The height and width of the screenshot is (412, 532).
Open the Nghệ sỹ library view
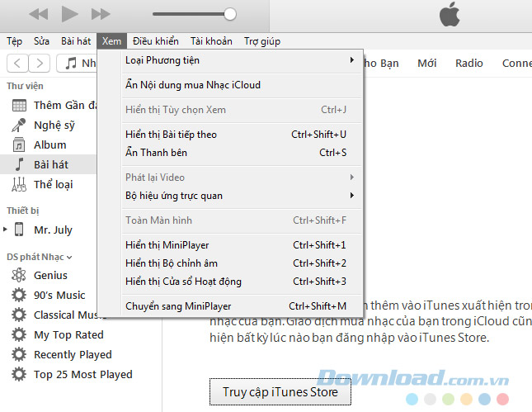54,125
